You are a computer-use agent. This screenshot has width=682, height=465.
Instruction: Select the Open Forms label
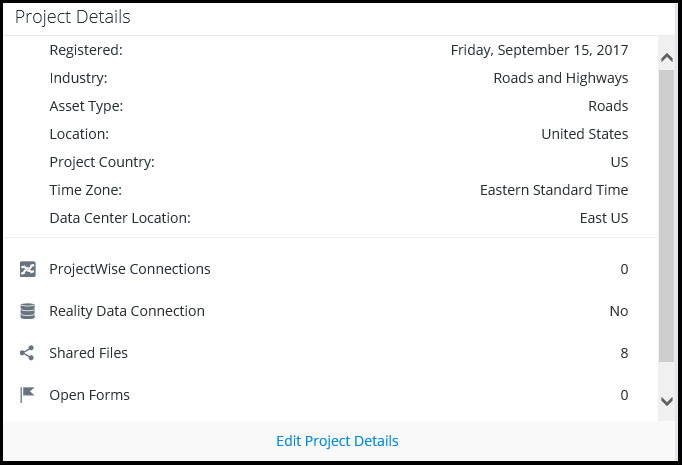[x=90, y=395]
